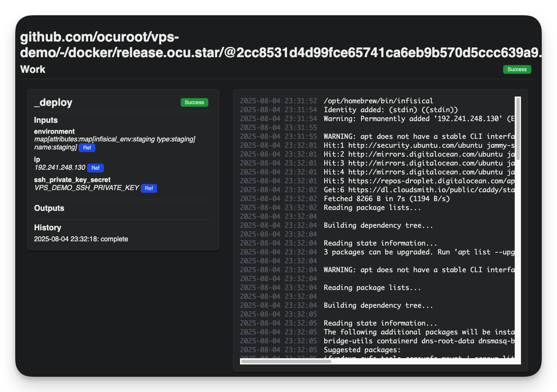This screenshot has height=392, width=557.
Task: Click the Ref button next to environment input
Action: pos(87,148)
